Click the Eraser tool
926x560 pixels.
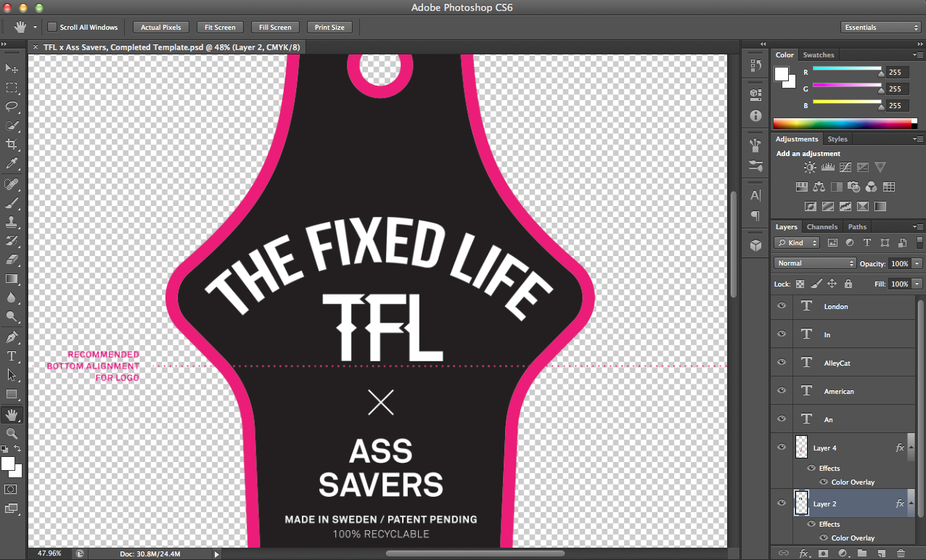tap(12, 259)
